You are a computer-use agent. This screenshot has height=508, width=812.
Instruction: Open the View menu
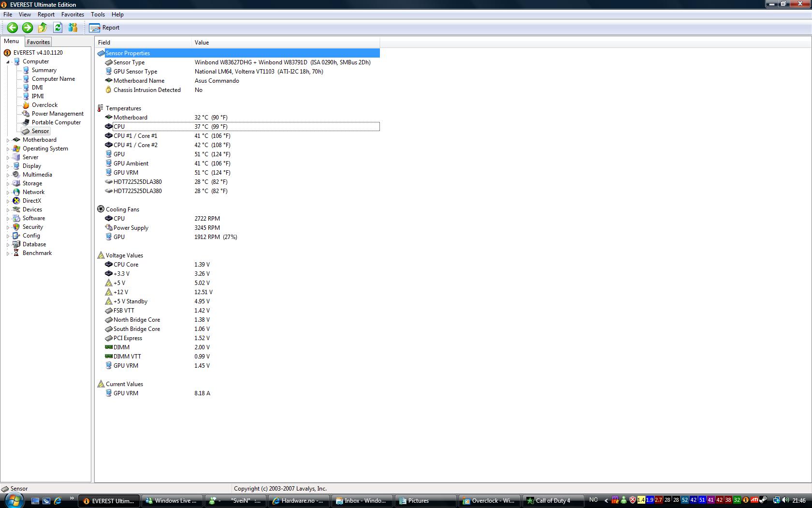pyautogui.click(x=25, y=15)
